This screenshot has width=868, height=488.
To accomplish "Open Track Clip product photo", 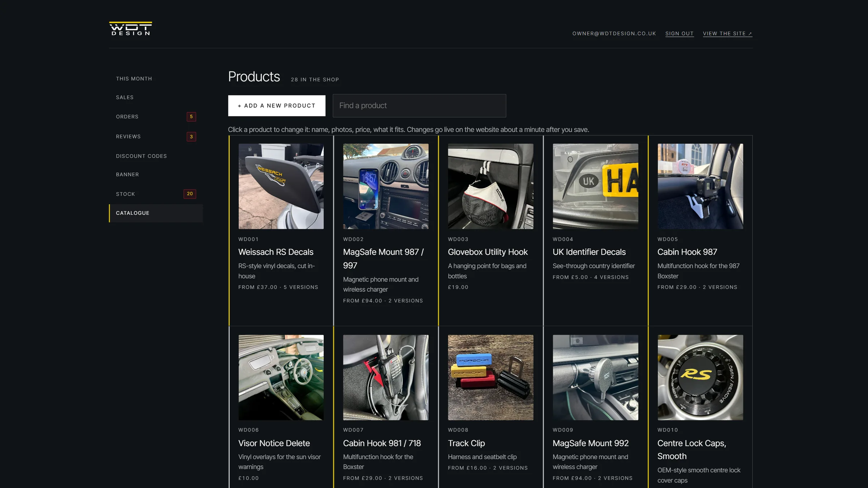I will coord(490,377).
